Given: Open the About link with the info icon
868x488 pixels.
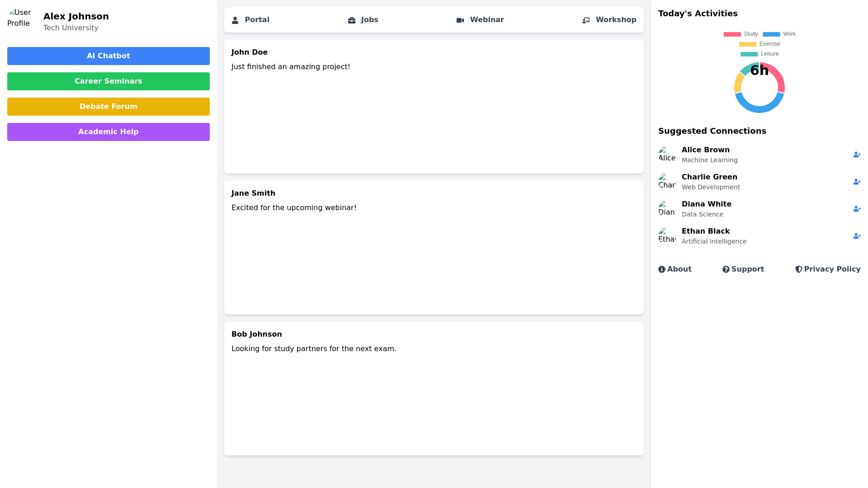Looking at the screenshot, I should 675,269.
